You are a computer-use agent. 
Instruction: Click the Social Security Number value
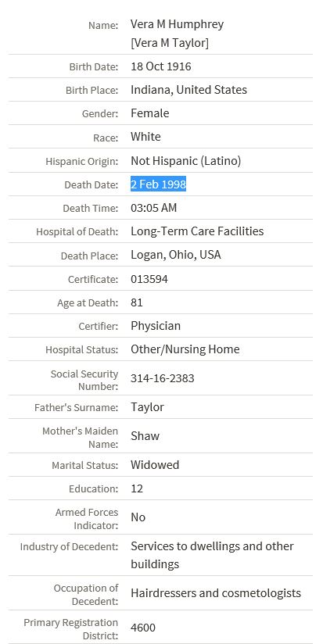pos(163,378)
